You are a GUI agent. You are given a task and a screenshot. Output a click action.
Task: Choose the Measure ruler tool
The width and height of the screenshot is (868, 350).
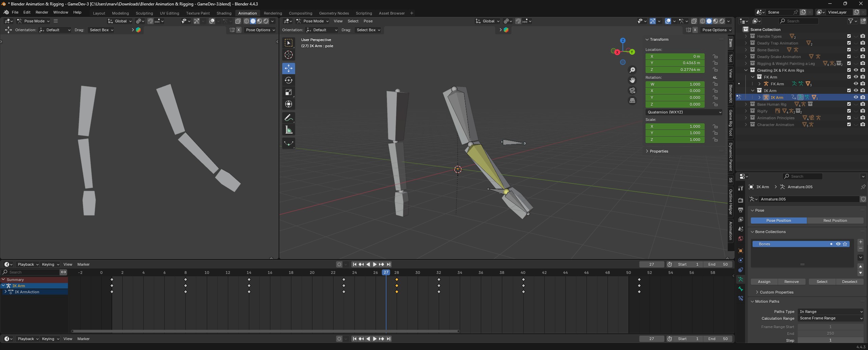pos(288,130)
